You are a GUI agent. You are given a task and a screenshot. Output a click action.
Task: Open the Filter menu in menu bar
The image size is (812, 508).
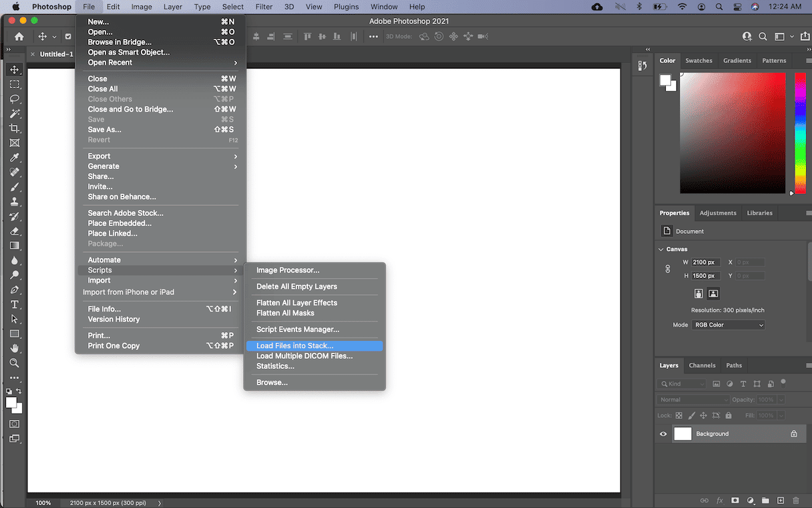pos(264,7)
